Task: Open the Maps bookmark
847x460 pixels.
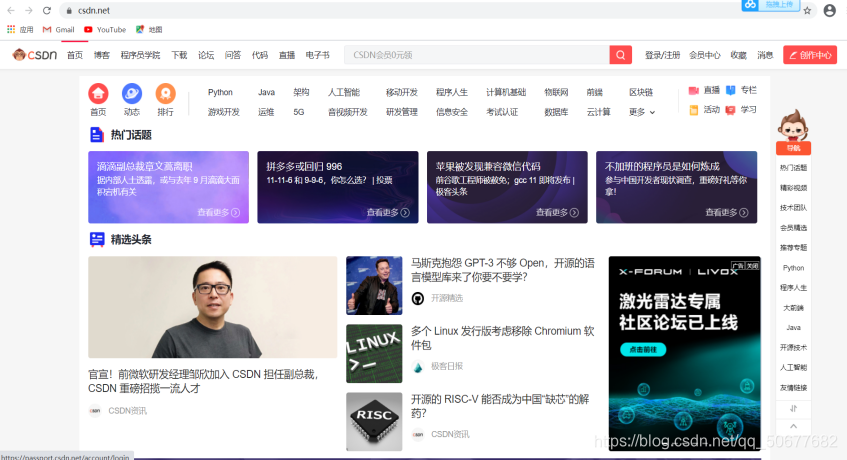Action: click(149, 30)
